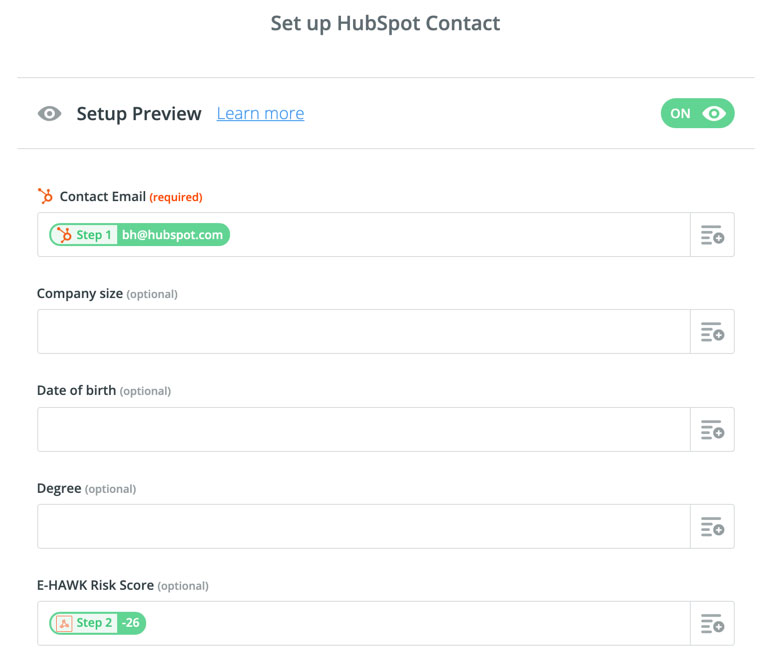Screen dimensions: 769x664
Task: Click empty area of Contact Email field
Action: [x=459, y=234]
